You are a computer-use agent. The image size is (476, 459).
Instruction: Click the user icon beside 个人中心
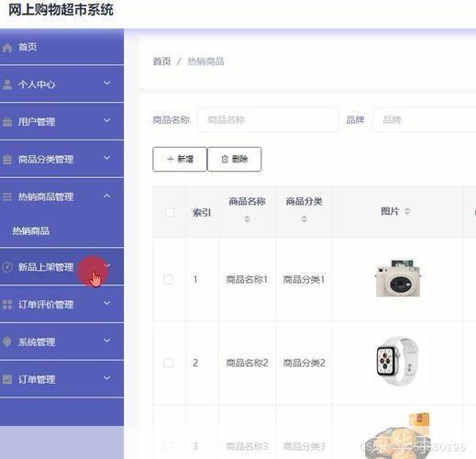[x=7, y=84]
